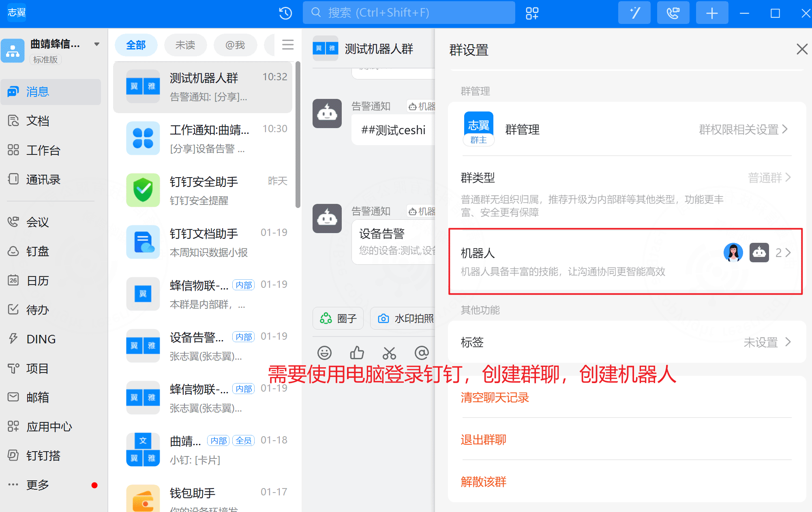The image size is (812, 512).
Task: Click 清空聊天记录 link
Action: [495, 398]
